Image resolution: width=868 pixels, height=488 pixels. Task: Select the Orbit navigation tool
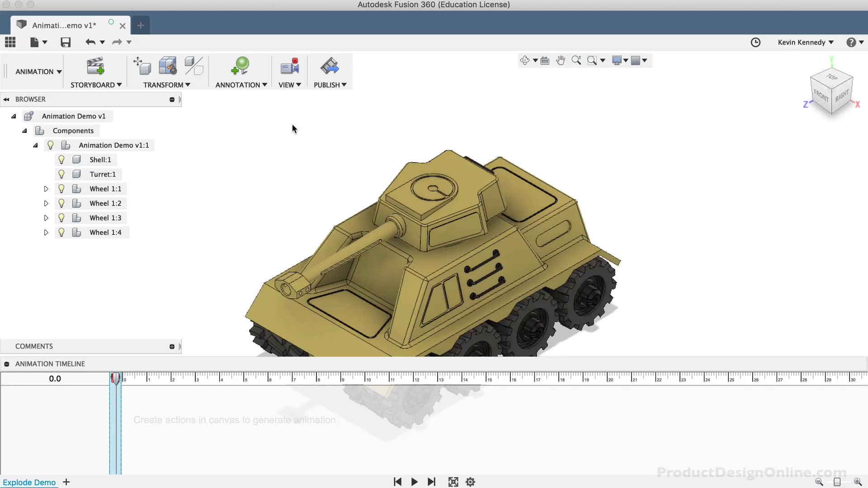pos(524,60)
